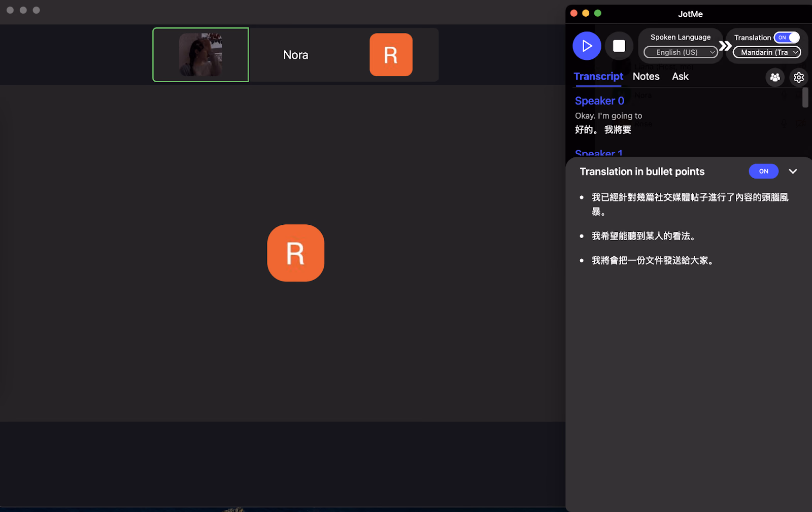
Task: Click the transcript scrollbar in JotMe
Action: (805, 97)
